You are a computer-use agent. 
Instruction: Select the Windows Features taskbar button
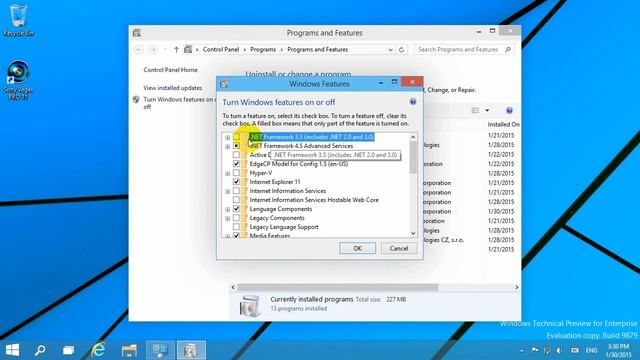tap(191, 350)
